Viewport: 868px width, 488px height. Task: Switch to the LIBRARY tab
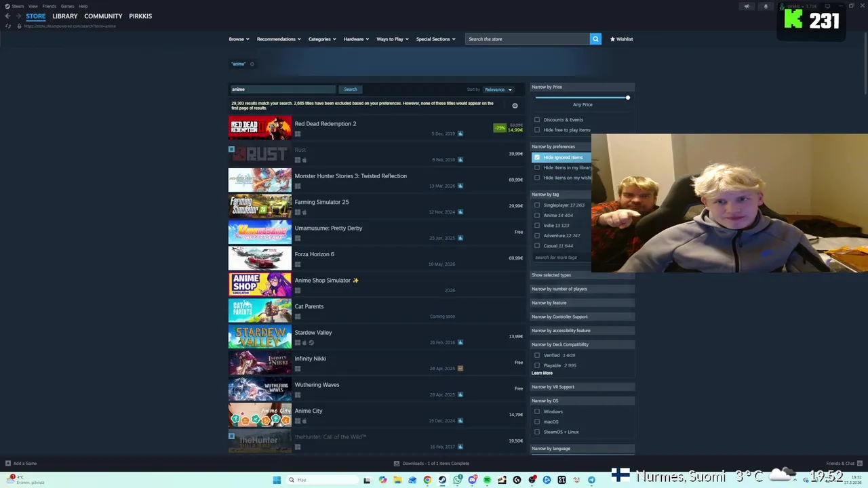tap(65, 16)
